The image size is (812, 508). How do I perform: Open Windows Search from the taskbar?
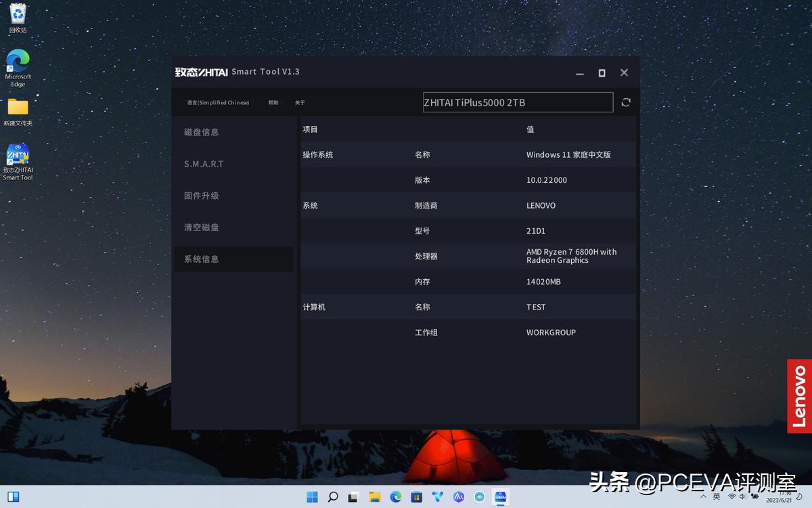(332, 496)
